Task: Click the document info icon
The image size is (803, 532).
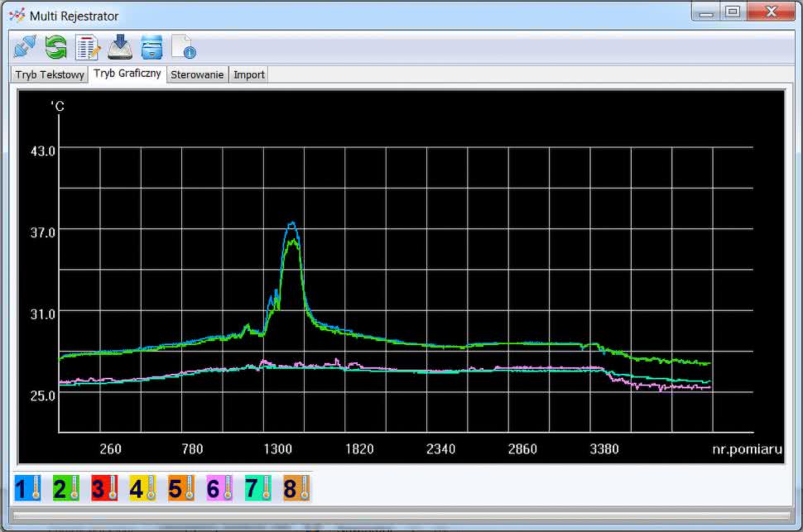Action: (x=183, y=47)
